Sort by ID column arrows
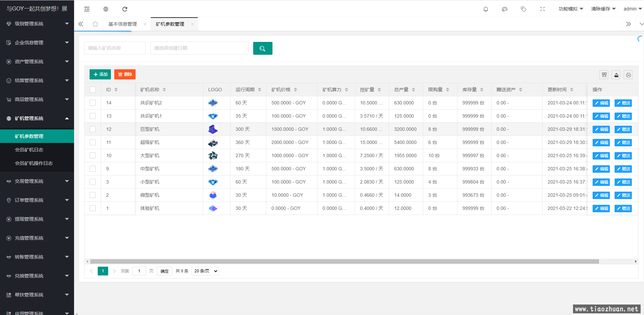This screenshot has height=315, width=644. (116, 90)
